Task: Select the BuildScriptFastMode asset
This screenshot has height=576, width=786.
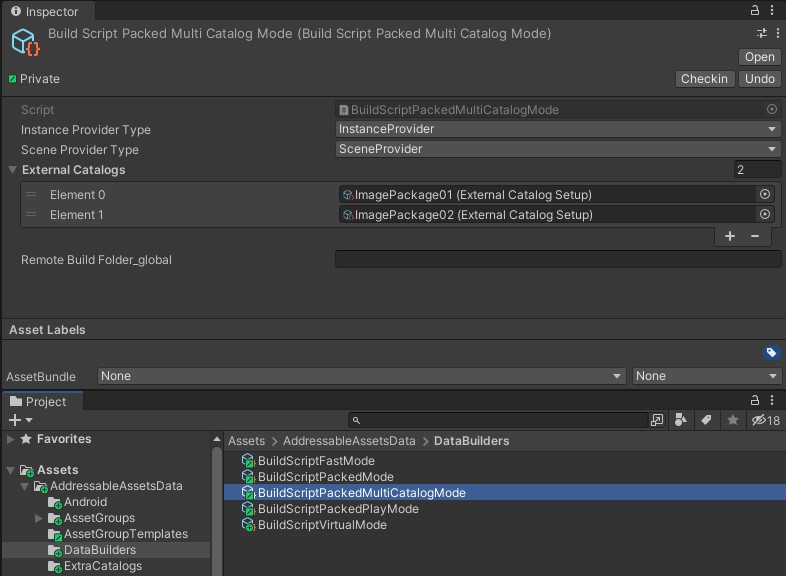Action: tap(316, 461)
